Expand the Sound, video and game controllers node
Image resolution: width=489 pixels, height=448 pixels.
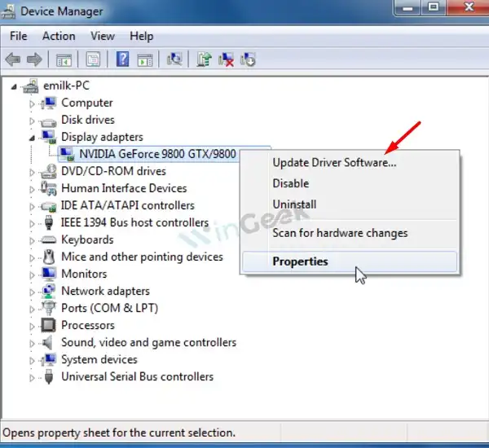[32, 344]
